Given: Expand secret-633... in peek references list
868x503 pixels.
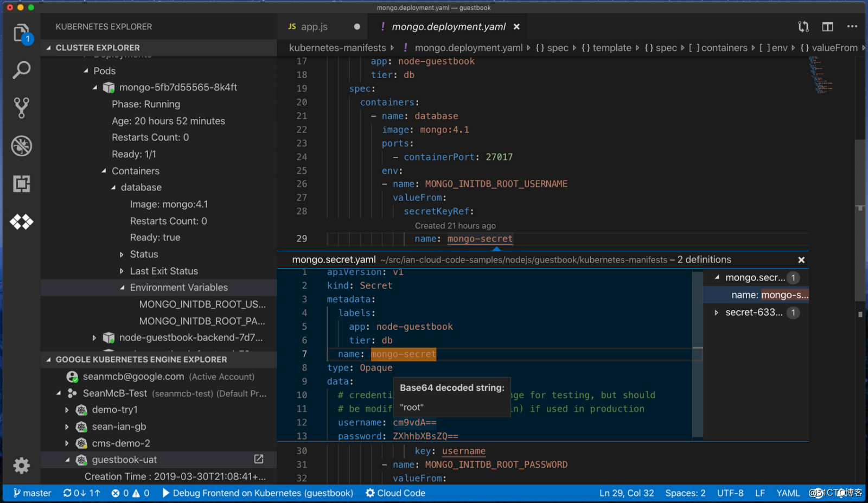Looking at the screenshot, I should (717, 313).
